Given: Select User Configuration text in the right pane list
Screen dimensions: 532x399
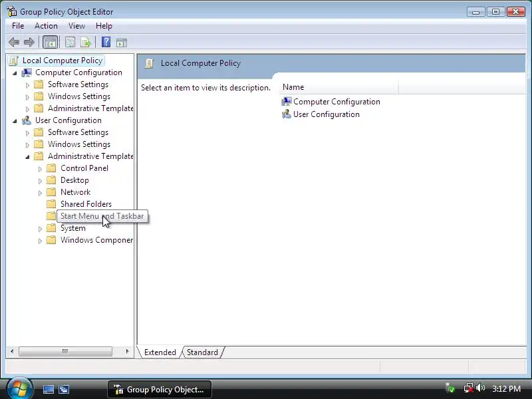Looking at the screenshot, I should point(326,114).
